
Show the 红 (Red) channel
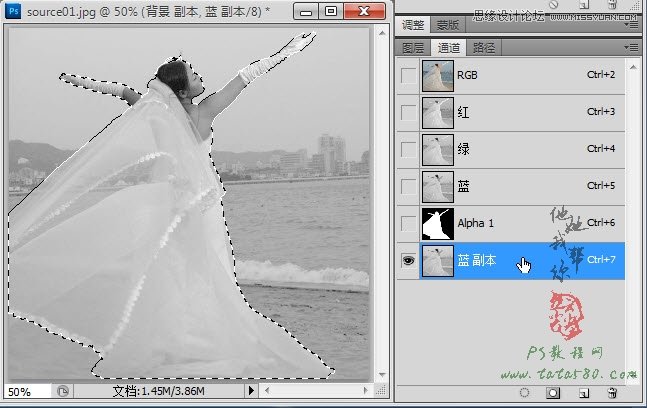tap(409, 113)
